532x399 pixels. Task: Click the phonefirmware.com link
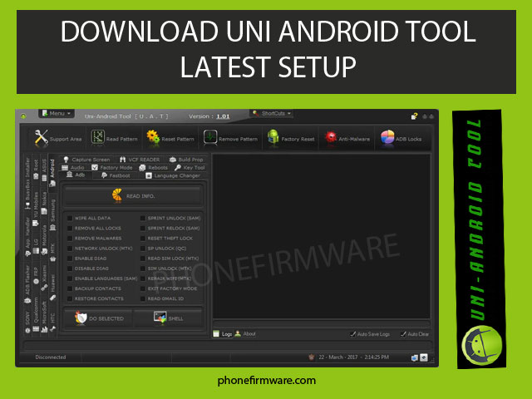click(x=266, y=381)
